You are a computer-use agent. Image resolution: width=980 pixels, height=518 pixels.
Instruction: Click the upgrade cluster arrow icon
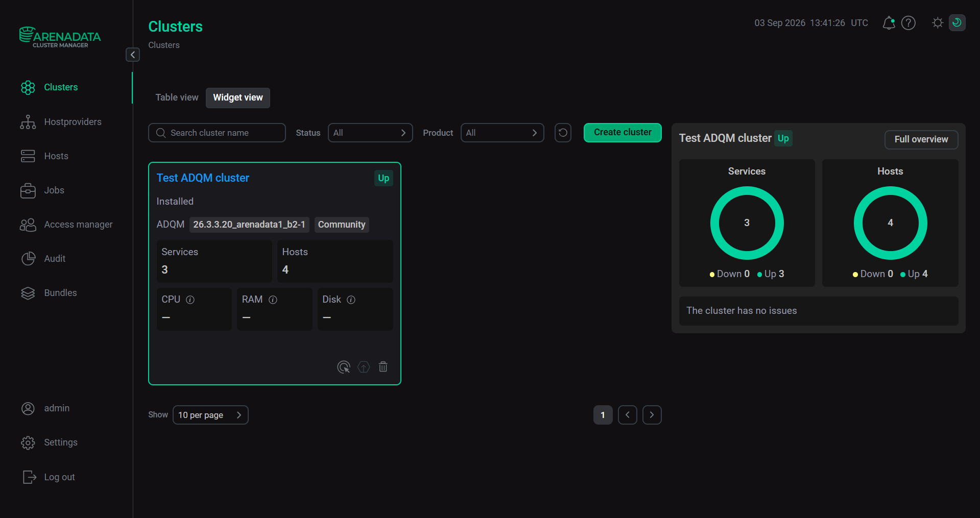(364, 367)
